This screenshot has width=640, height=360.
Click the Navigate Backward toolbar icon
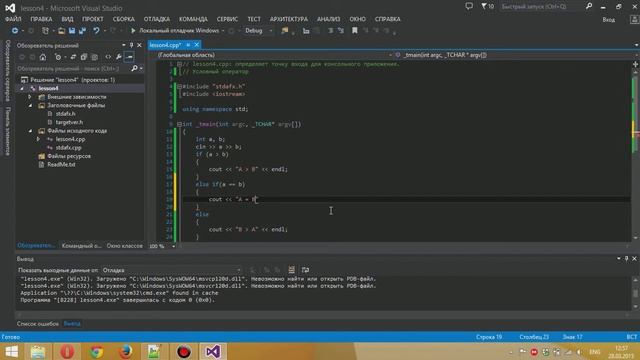(15, 31)
